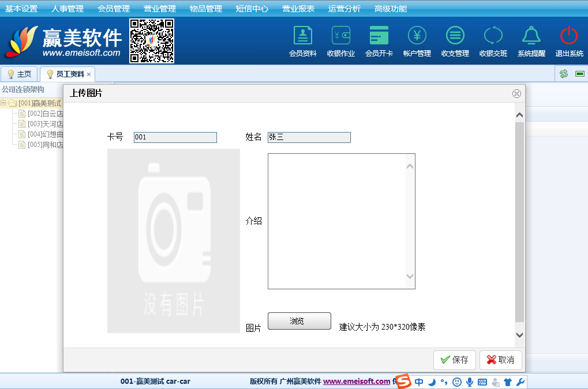Open 会员开卡 card issuing icon
Screen dimensions: 588x389
pos(379,41)
